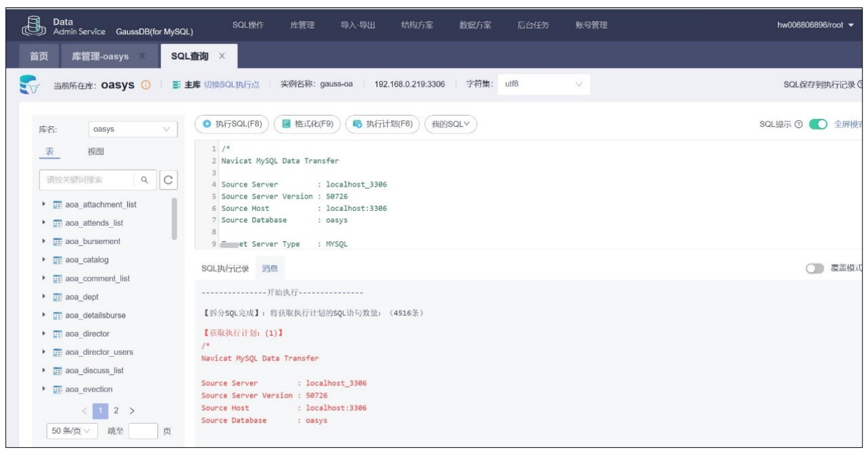Open the 数据方案 menu

[475, 26]
